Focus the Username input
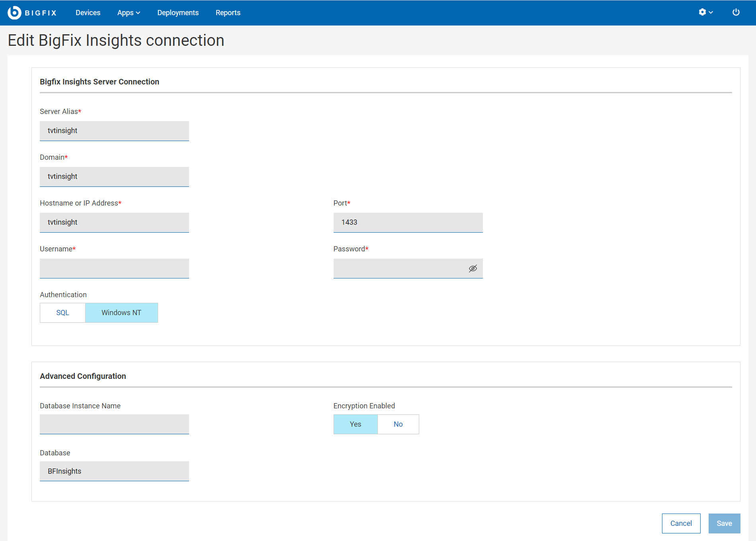 pos(114,269)
